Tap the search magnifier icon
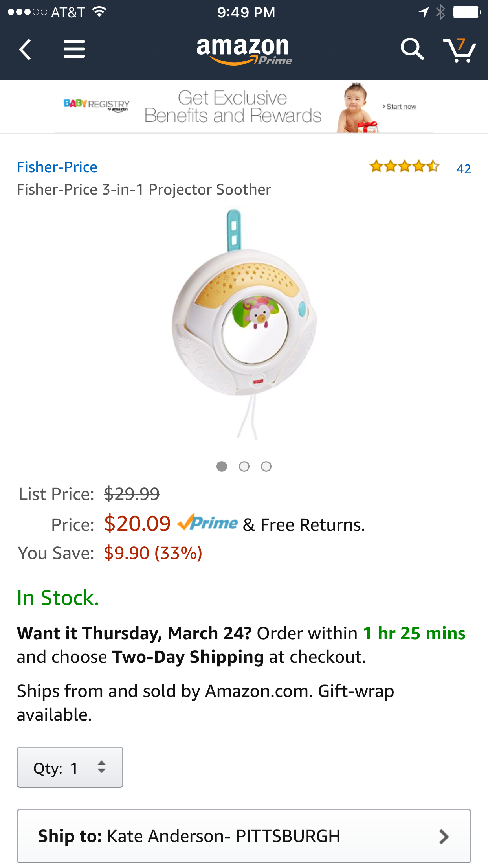Image resolution: width=488 pixels, height=868 pixels. click(x=412, y=49)
